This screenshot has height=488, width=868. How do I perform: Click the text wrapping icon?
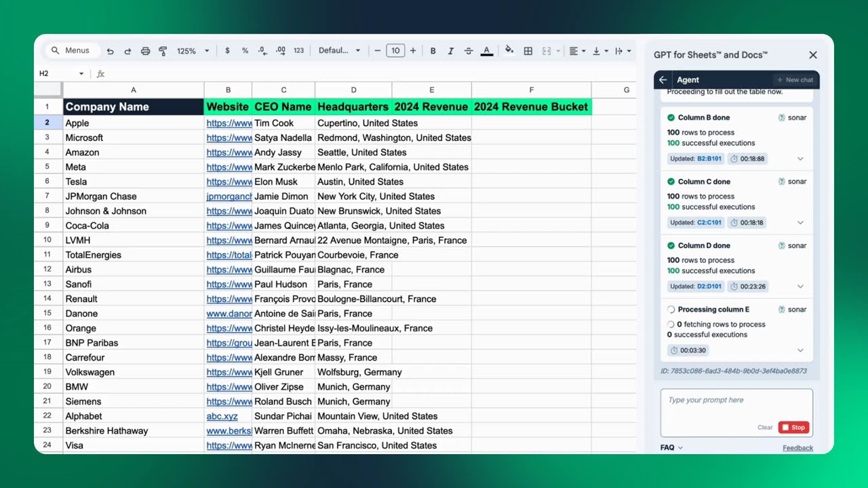point(619,51)
